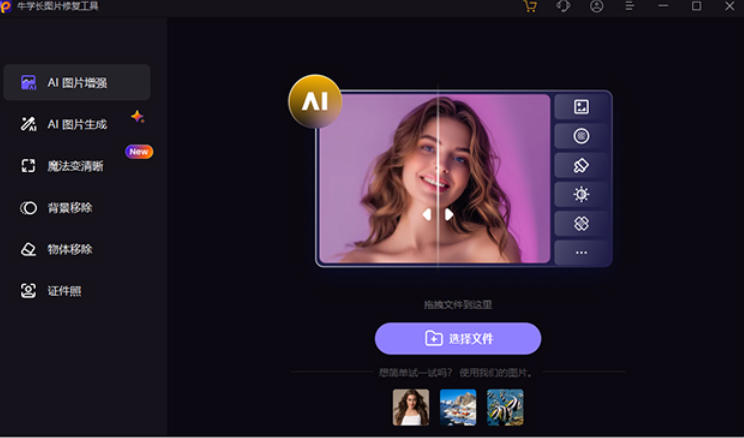Open the 证件照 tab
The width and height of the screenshot is (744, 438).
77,291
